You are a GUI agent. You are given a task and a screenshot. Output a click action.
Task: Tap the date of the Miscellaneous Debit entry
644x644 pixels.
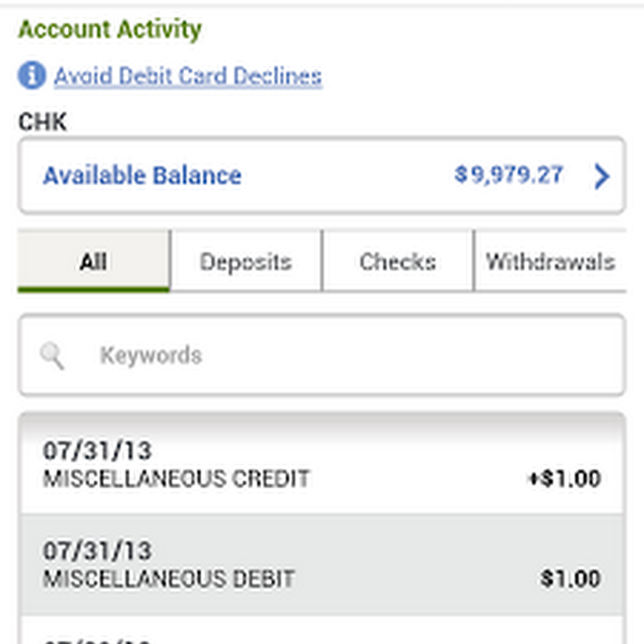coord(97,551)
